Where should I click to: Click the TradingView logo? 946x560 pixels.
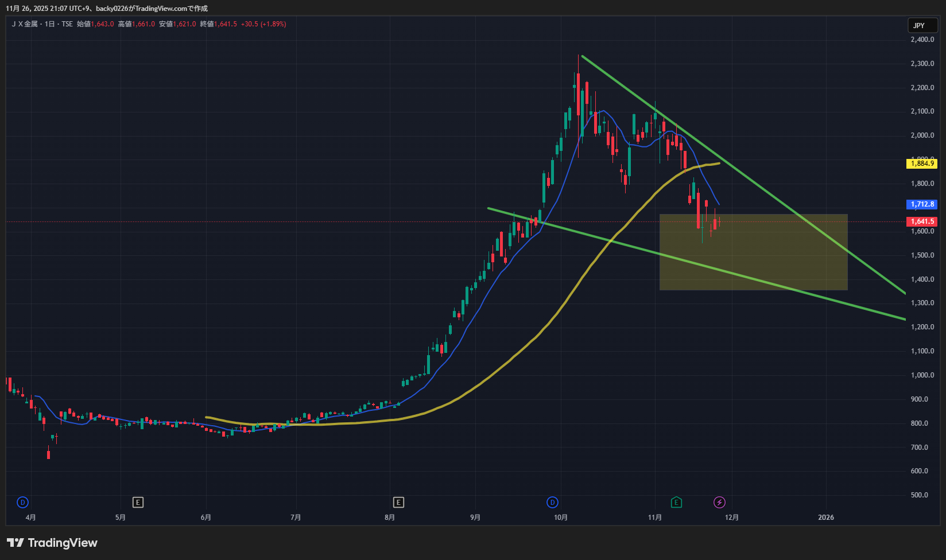pos(52,543)
